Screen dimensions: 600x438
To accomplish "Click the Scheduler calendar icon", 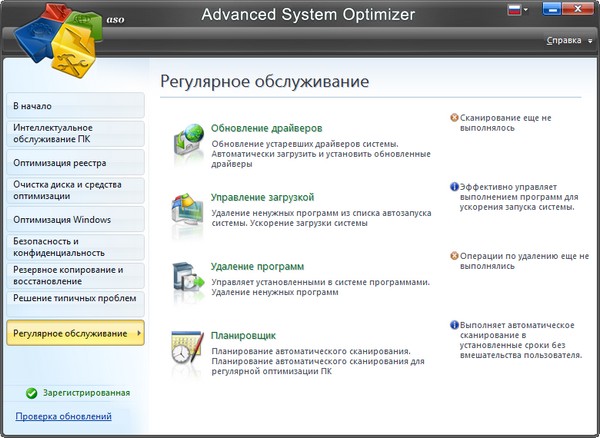I will tap(188, 347).
